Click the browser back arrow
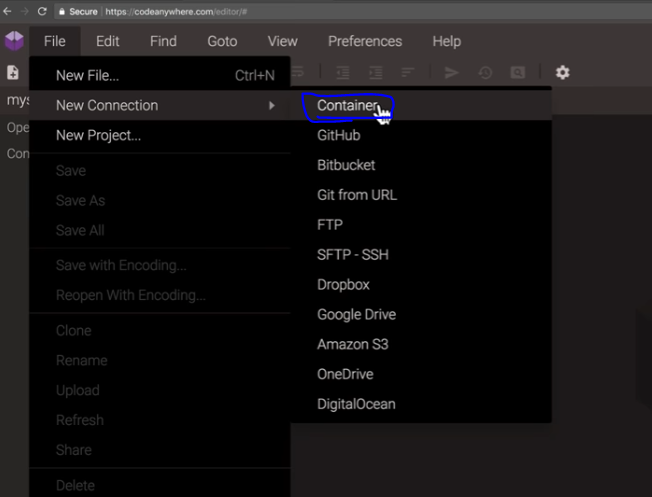The image size is (652, 497). tap(7, 11)
